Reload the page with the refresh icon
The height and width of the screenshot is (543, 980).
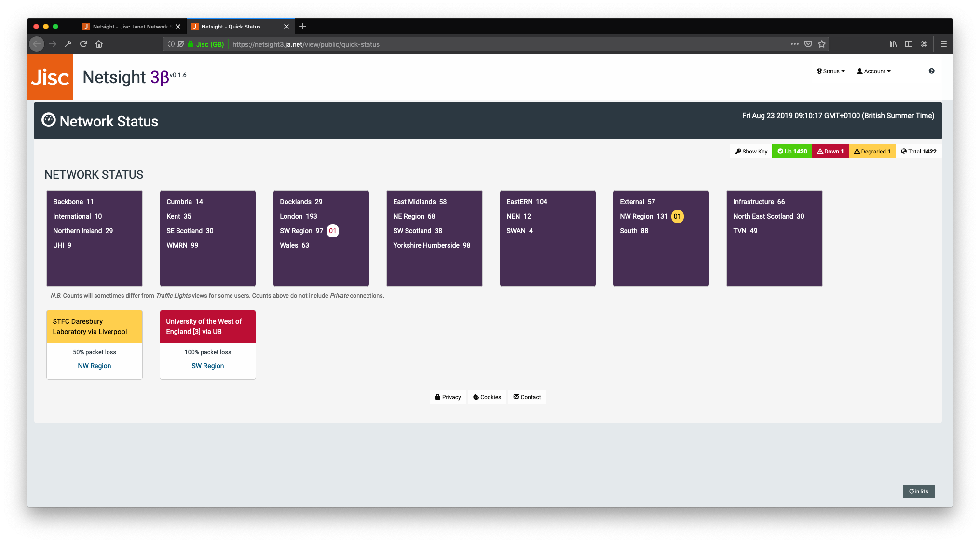click(x=83, y=44)
